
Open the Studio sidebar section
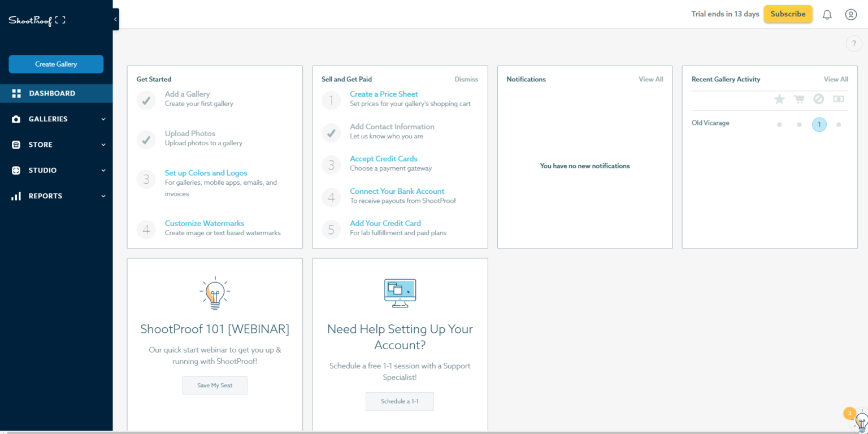pos(57,170)
